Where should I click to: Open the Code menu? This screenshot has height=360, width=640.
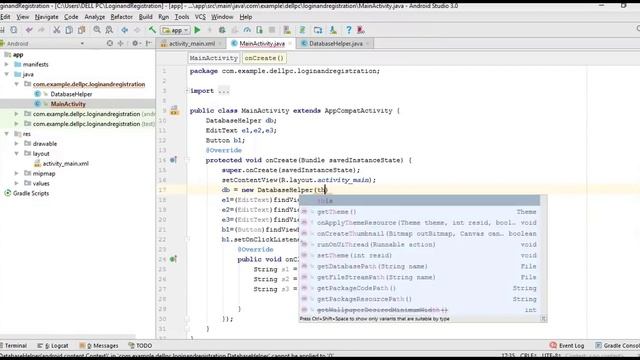[x=71, y=17]
